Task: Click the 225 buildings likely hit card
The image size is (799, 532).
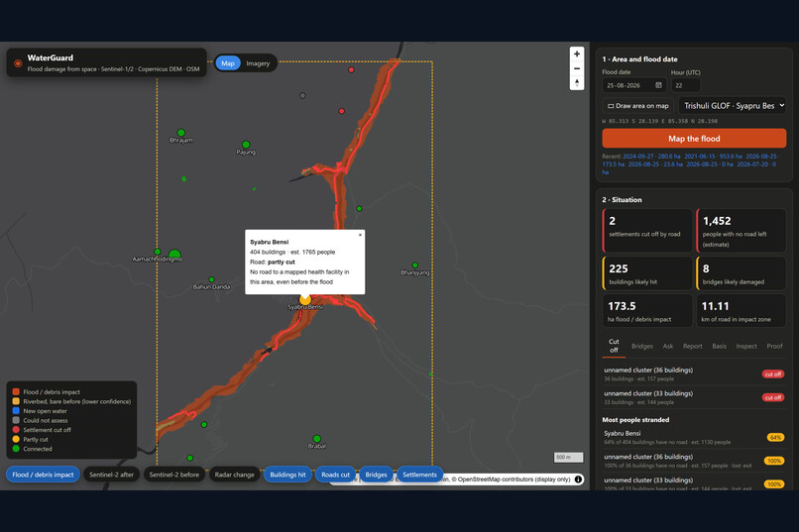Action: pos(647,272)
